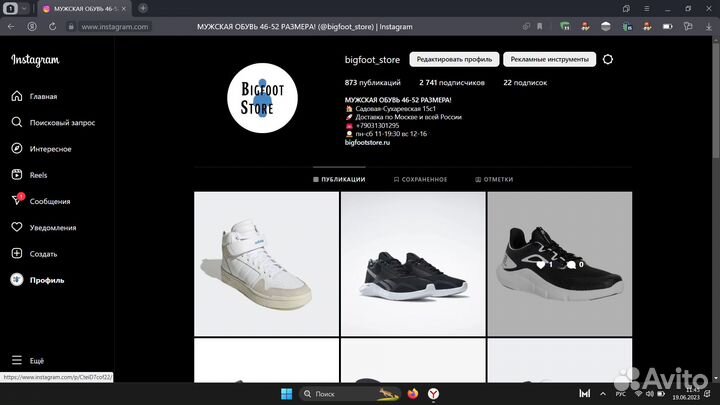The image size is (720, 405).
Task: Click the Ad tools button
Action: [549, 59]
